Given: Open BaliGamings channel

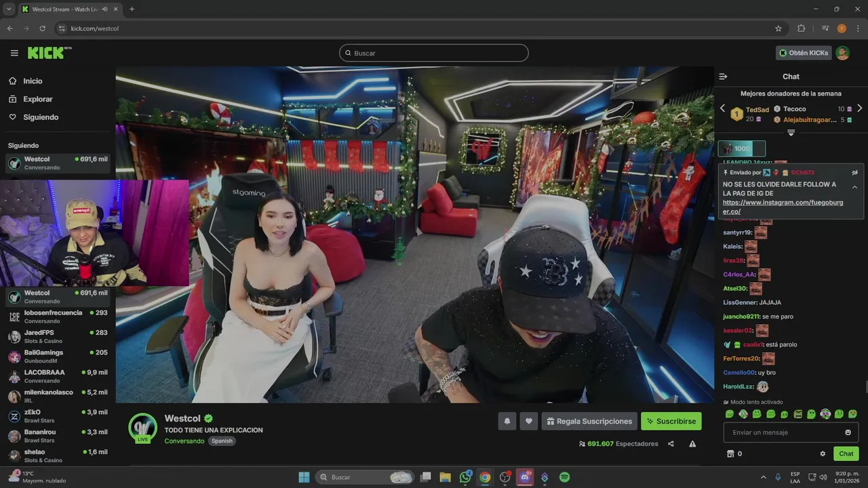Looking at the screenshot, I should [x=58, y=356].
